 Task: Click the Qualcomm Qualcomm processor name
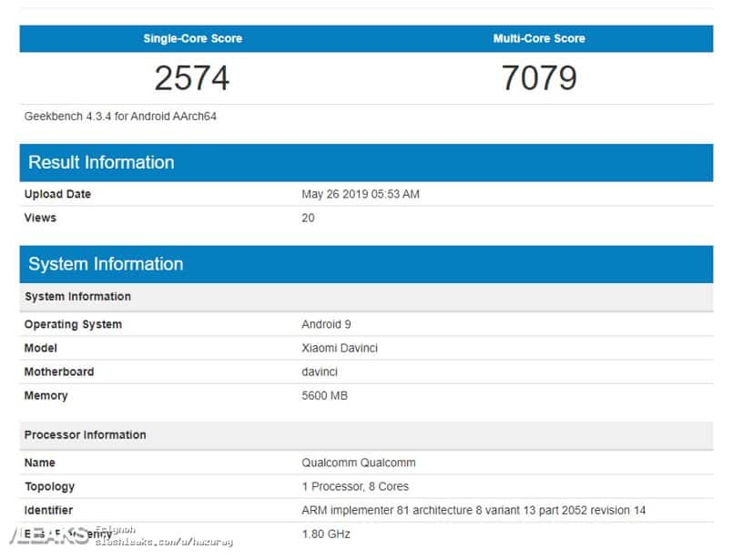(358, 463)
